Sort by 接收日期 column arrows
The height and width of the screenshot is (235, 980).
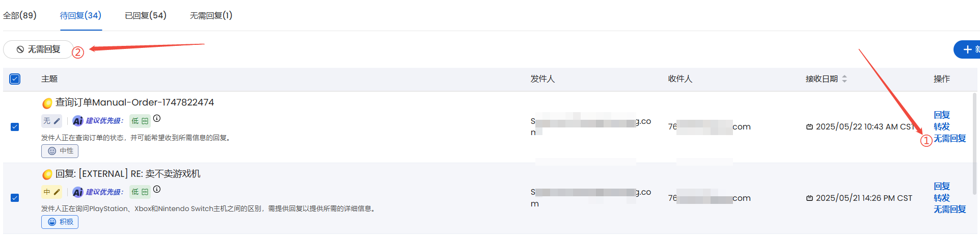845,79
